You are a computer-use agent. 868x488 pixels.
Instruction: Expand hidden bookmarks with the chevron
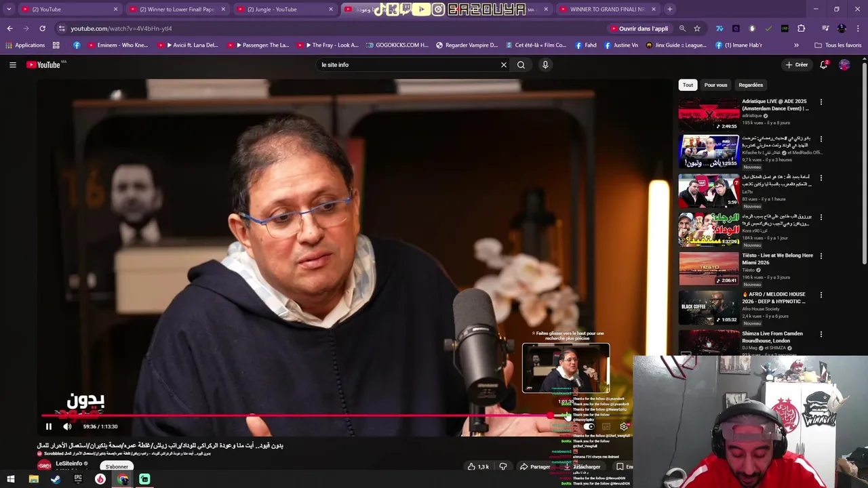point(796,45)
